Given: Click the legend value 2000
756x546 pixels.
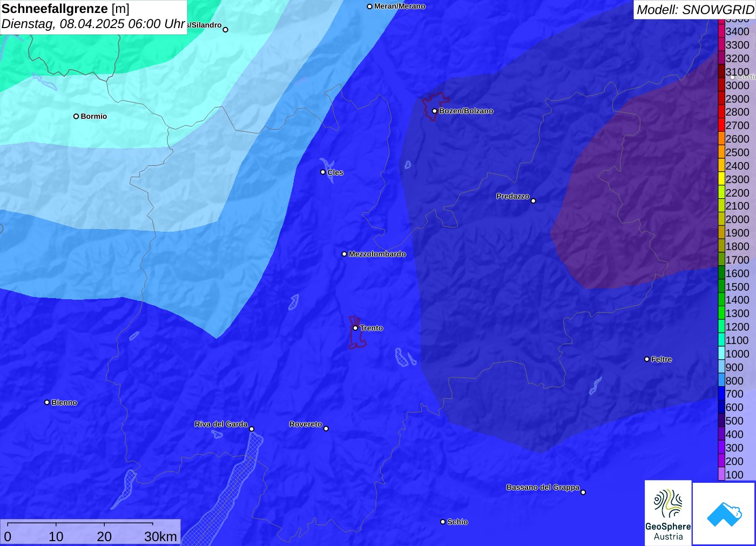Looking at the screenshot, I should tap(738, 219).
